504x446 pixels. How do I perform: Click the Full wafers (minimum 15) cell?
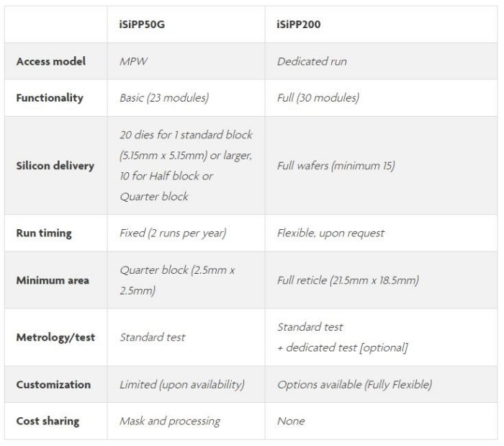pos(336,166)
